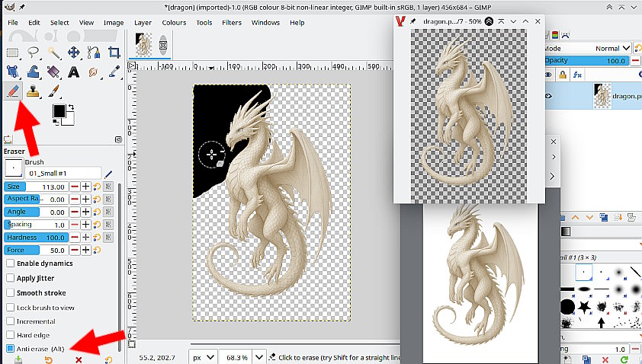Pick the Text tool
642x364 pixels.
(x=74, y=72)
